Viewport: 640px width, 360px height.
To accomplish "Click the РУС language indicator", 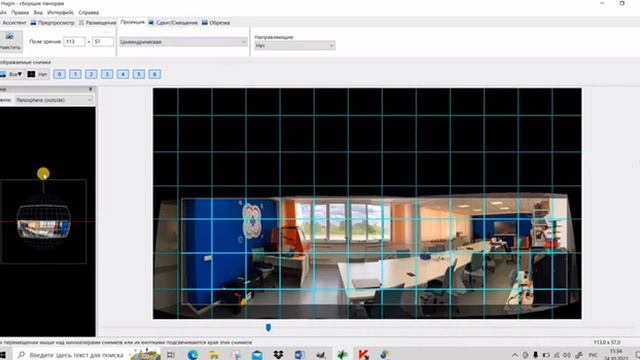I will [x=593, y=355].
